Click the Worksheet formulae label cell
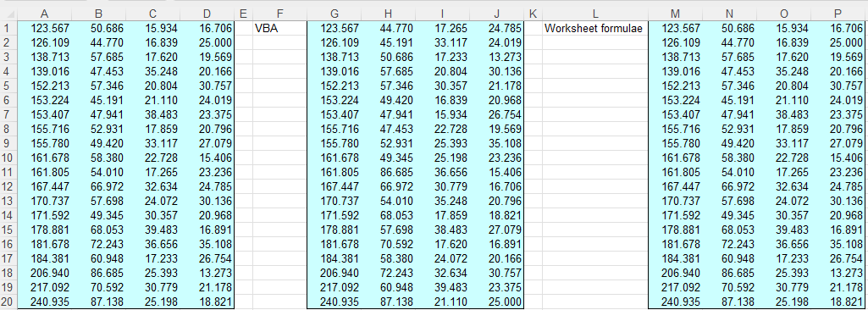The width and height of the screenshot is (868, 310). [x=594, y=28]
